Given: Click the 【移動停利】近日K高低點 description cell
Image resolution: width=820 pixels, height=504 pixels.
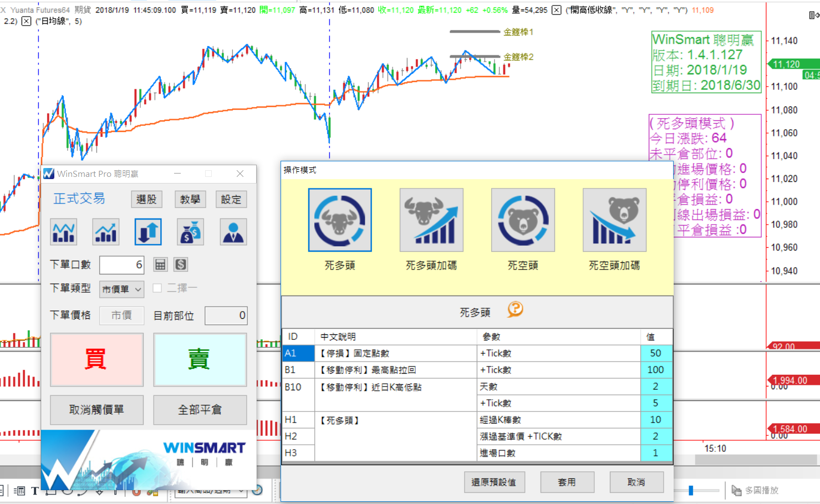Looking at the screenshot, I should 396,395.
